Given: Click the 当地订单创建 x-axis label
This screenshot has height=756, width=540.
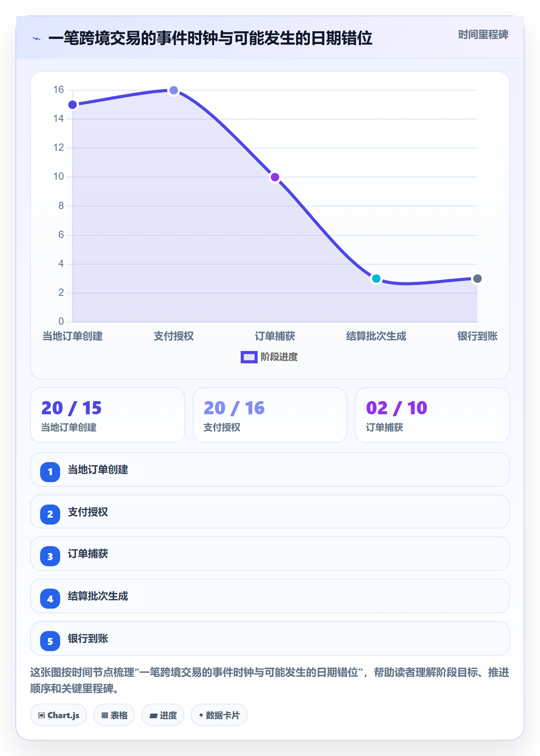Looking at the screenshot, I should (73, 336).
